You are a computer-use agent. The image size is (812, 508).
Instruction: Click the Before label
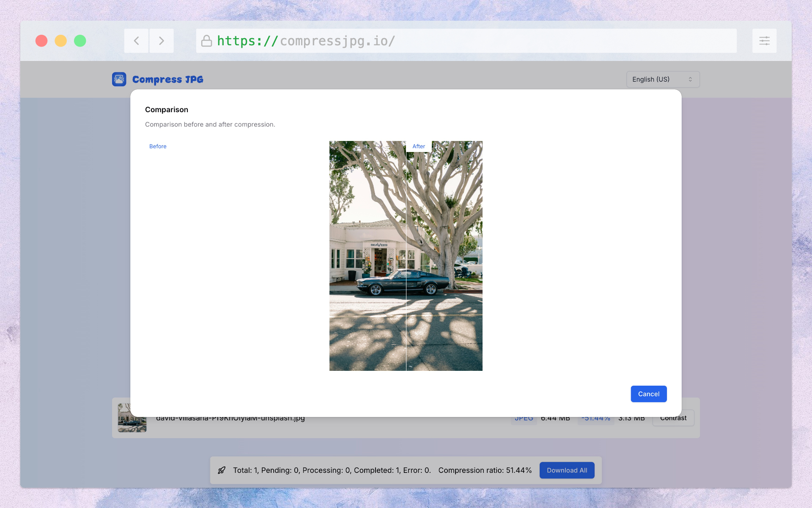[158, 146]
